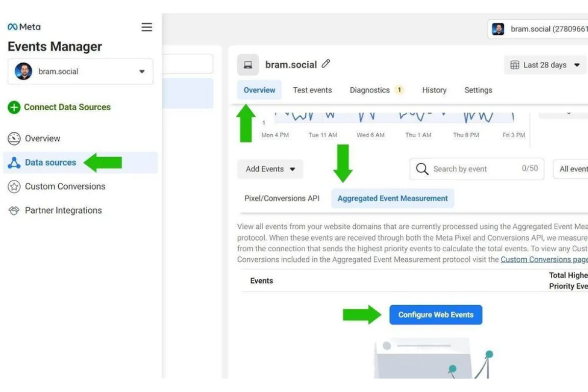Click the pencil edit icon beside bram.social
The image size is (588, 392).
(x=326, y=64)
